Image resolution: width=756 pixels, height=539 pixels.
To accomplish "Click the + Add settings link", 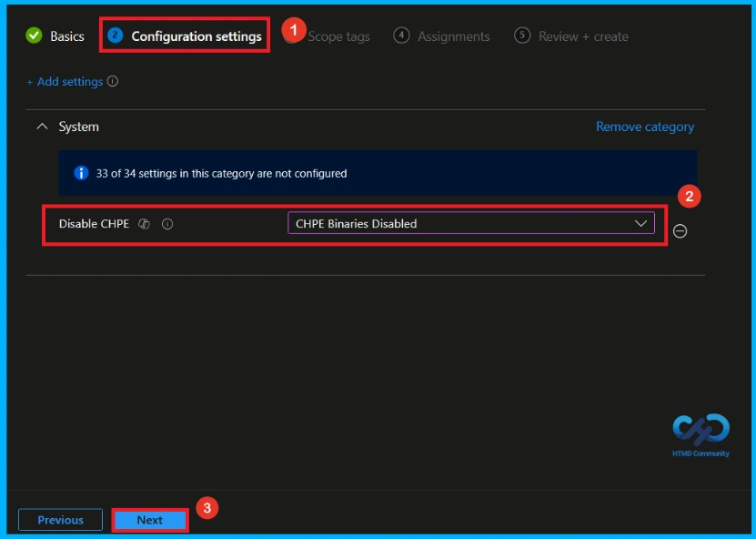I will [x=66, y=82].
